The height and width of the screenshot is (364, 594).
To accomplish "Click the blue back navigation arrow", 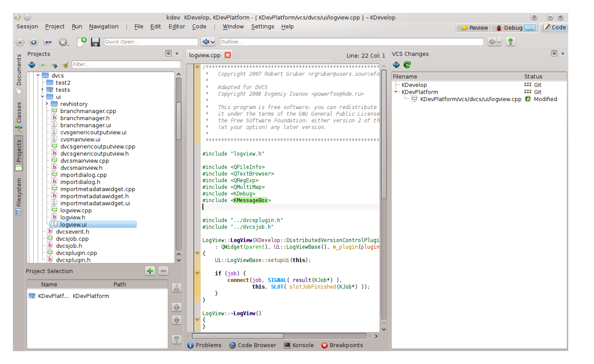I will (x=206, y=42).
